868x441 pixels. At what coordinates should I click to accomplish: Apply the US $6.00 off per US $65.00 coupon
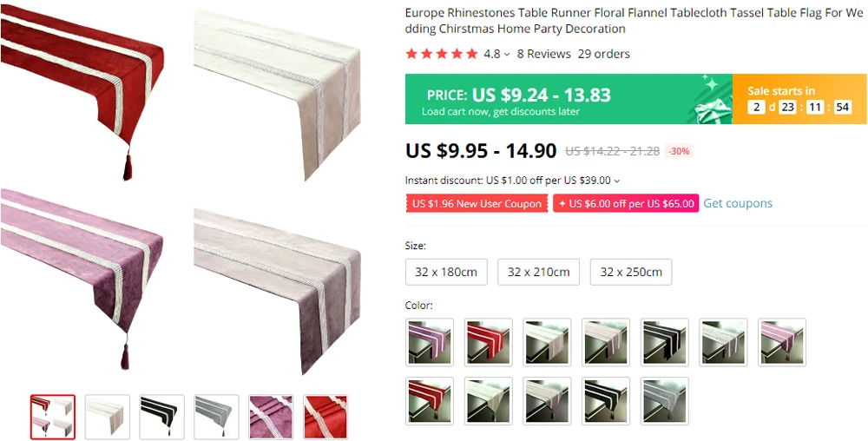tap(626, 204)
